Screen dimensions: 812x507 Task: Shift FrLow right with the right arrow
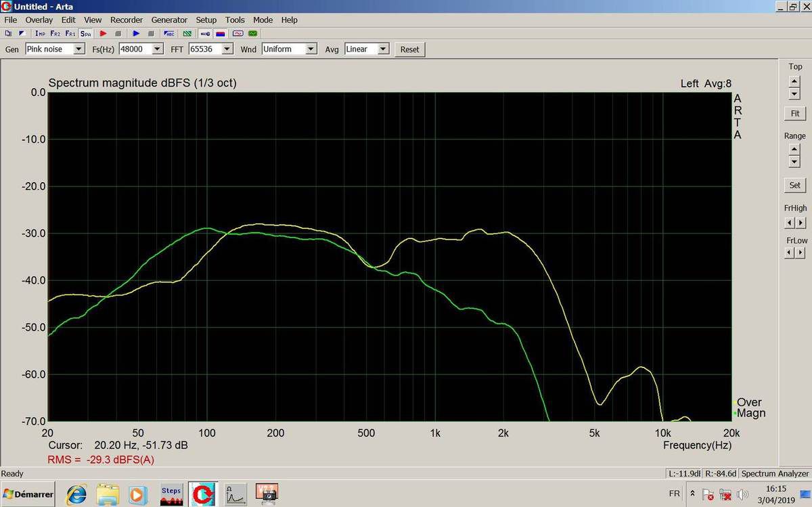tap(801, 252)
